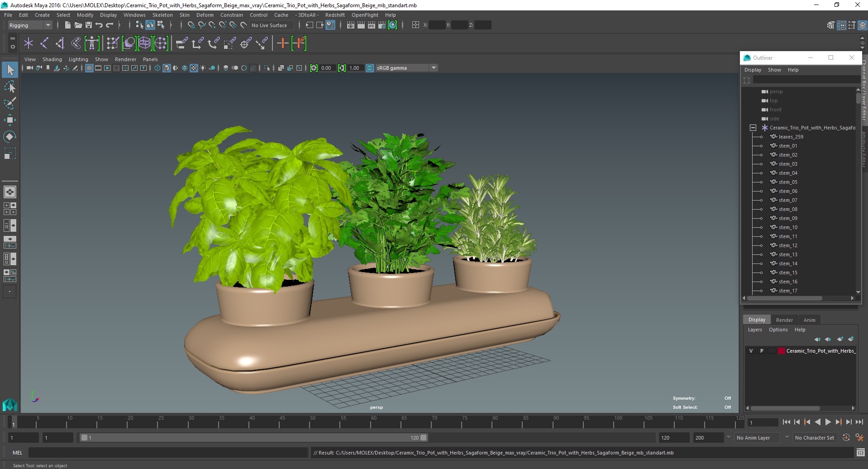Viewport: 868px width, 469px height.
Task: Click the Create Locator shelf icon
Action: (28, 43)
